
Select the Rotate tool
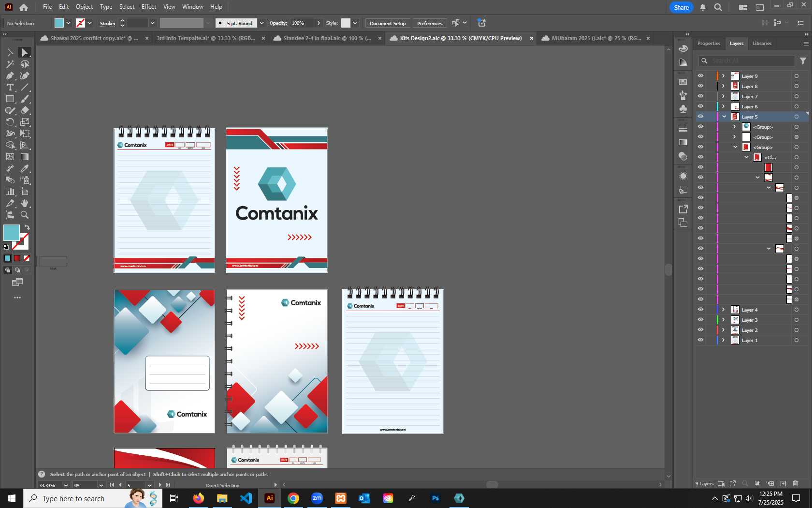tap(10, 122)
